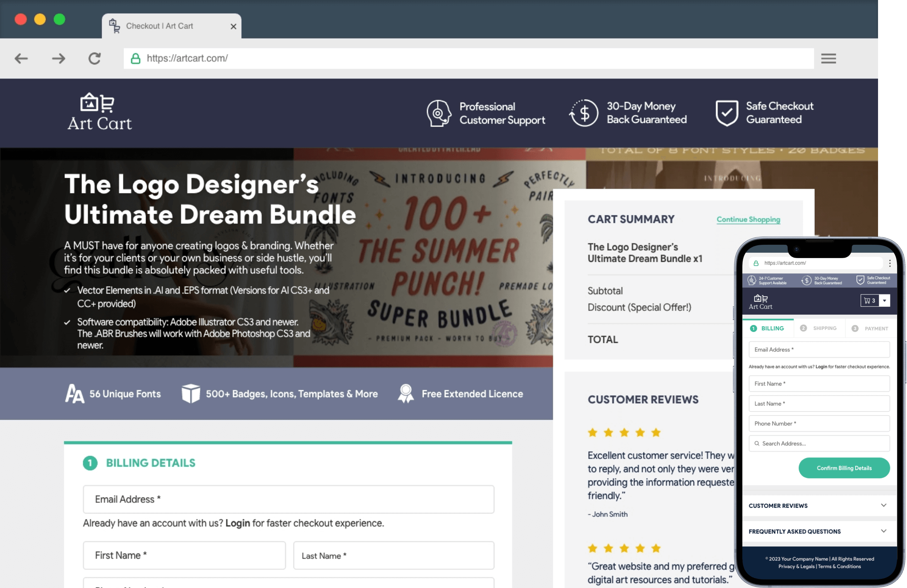The height and width of the screenshot is (588, 907).
Task: Expand Frequently Asked Questions on phone
Action: 819,531
